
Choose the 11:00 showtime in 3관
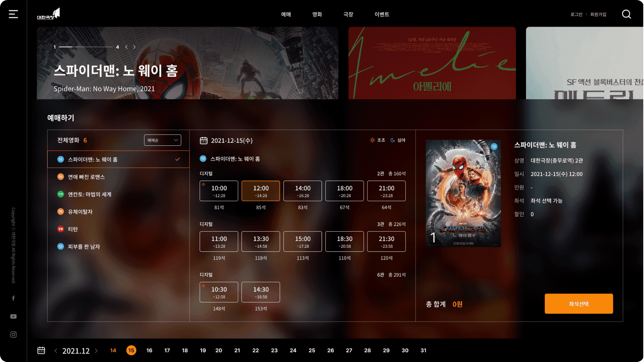pos(219,242)
